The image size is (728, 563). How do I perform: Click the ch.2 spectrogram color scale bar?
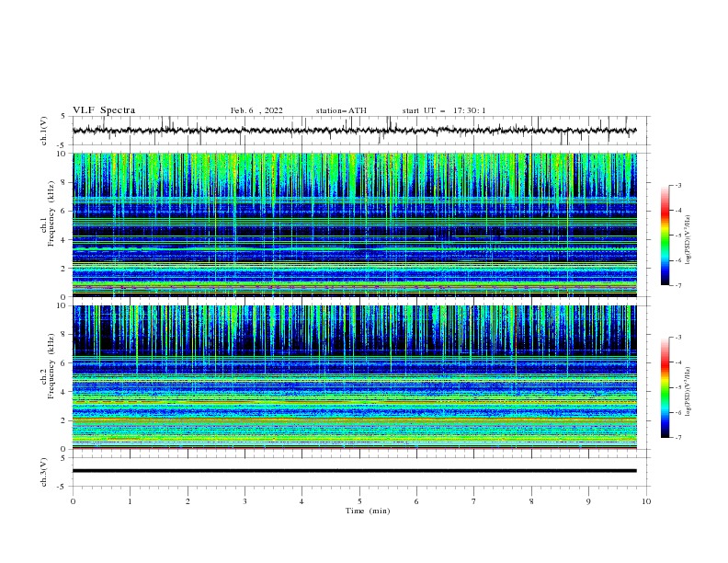click(x=665, y=387)
